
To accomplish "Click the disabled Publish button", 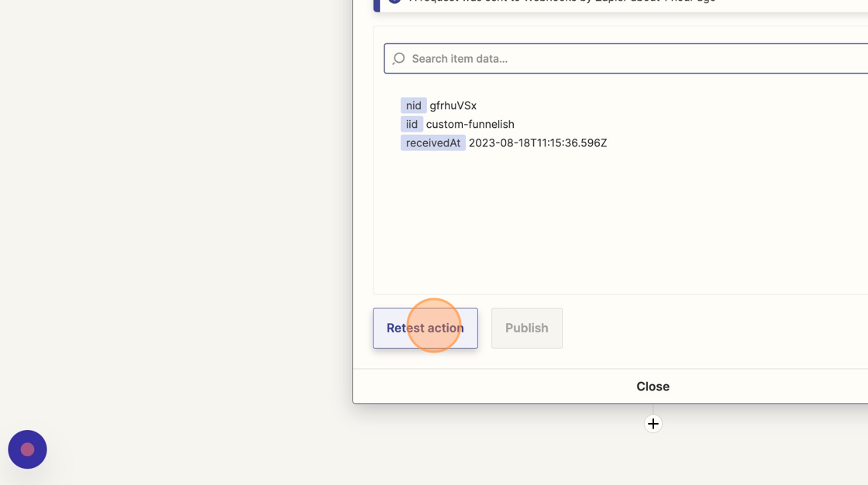I will click(x=526, y=328).
